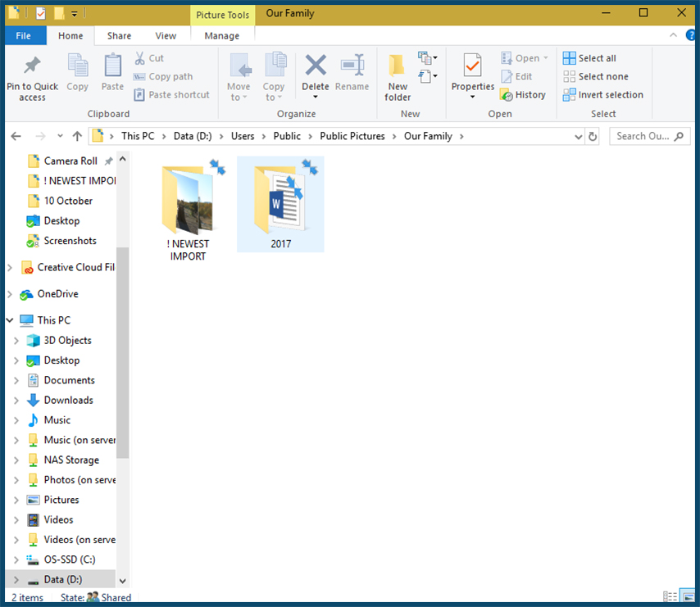Screen dimensions: 700x607
Task: Click the Search Our Family box
Action: [x=649, y=136]
